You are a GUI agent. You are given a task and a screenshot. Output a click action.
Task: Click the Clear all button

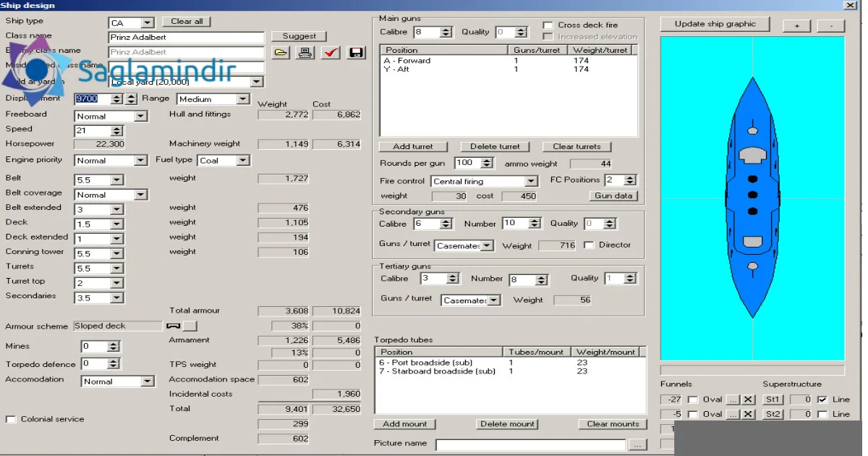pos(187,22)
